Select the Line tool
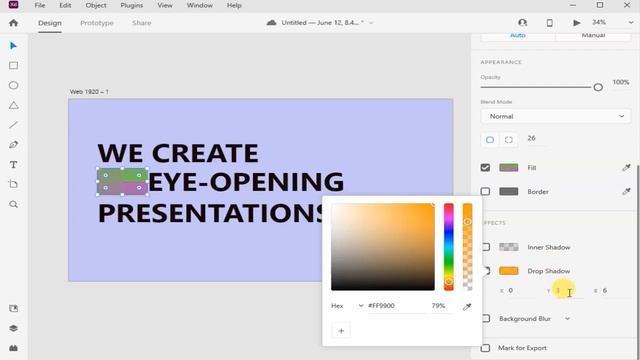This screenshot has width=640, height=360. coord(13,125)
